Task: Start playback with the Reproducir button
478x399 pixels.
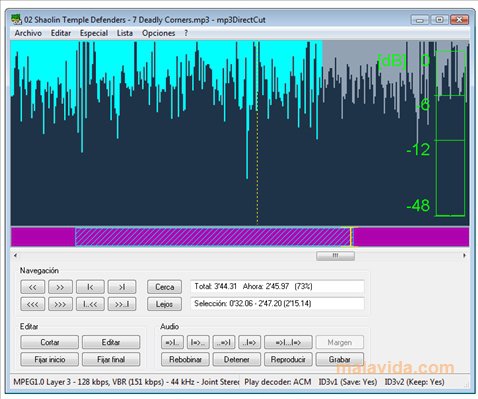Action: 288,360
